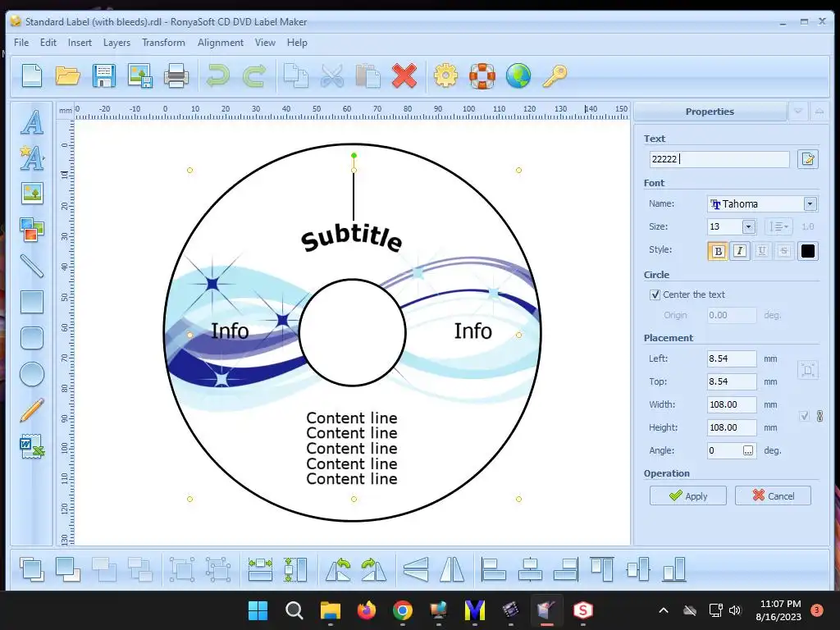Open the File menu

tap(21, 43)
